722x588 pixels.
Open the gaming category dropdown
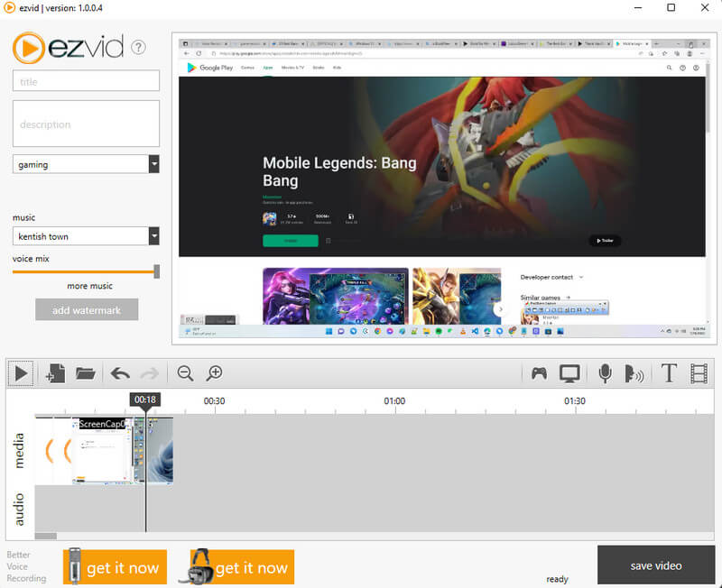point(154,164)
